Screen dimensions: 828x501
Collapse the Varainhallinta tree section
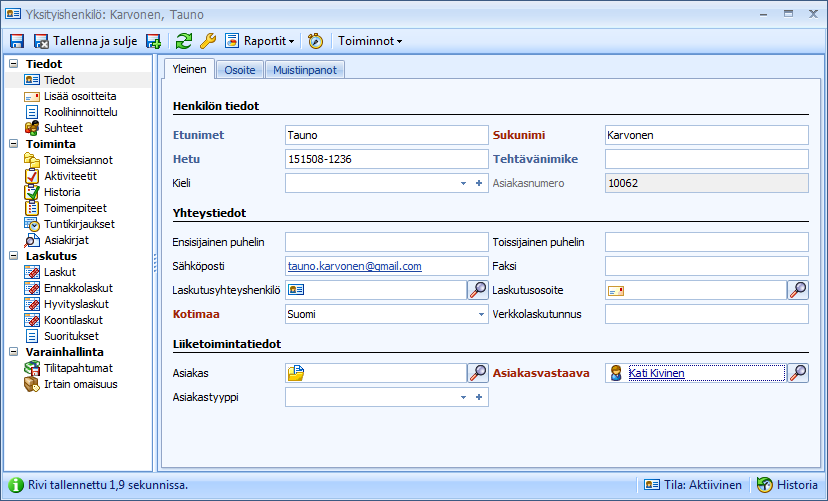coord(14,352)
